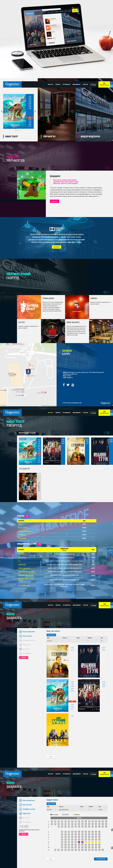113x868 pixels.
Task: Click Gegeenten logo on Суудал сонгох page
Action: click(x=12, y=774)
